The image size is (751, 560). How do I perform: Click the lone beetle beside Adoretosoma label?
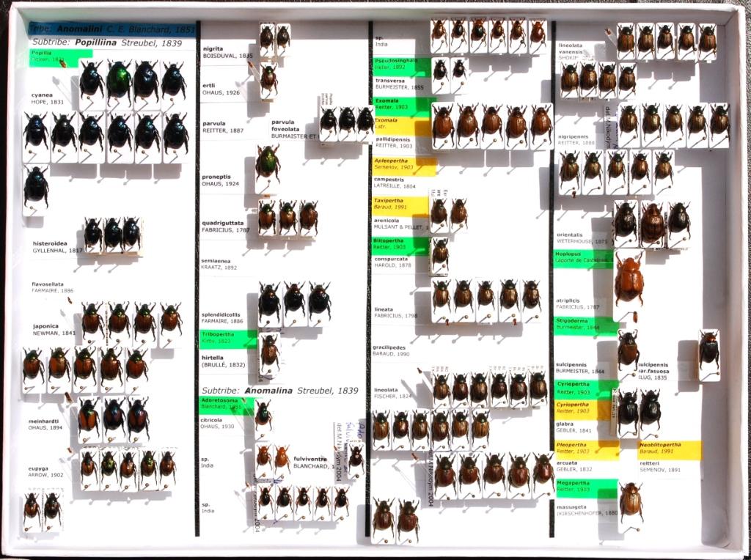[x=263, y=414]
